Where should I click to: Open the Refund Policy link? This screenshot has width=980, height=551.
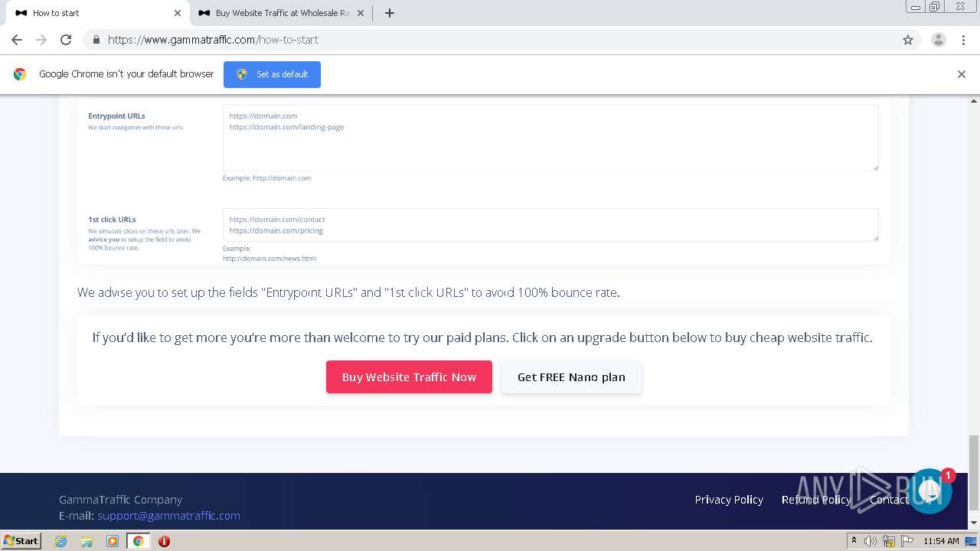click(816, 500)
